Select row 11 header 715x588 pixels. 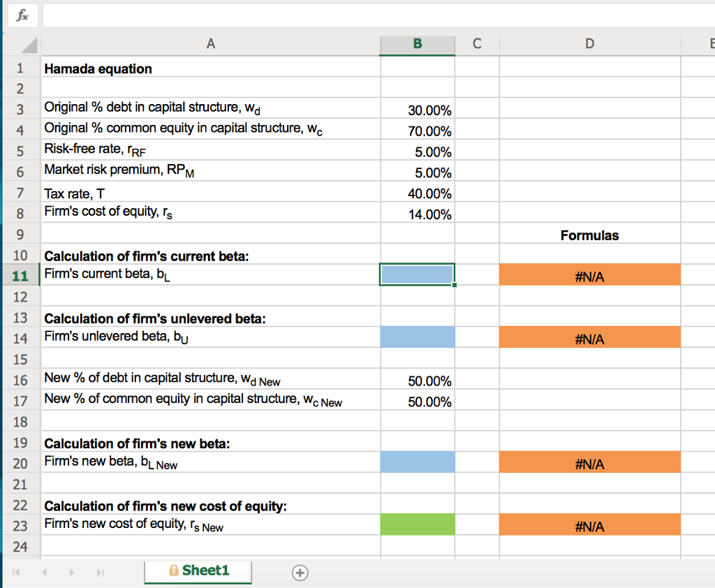pos(20,276)
